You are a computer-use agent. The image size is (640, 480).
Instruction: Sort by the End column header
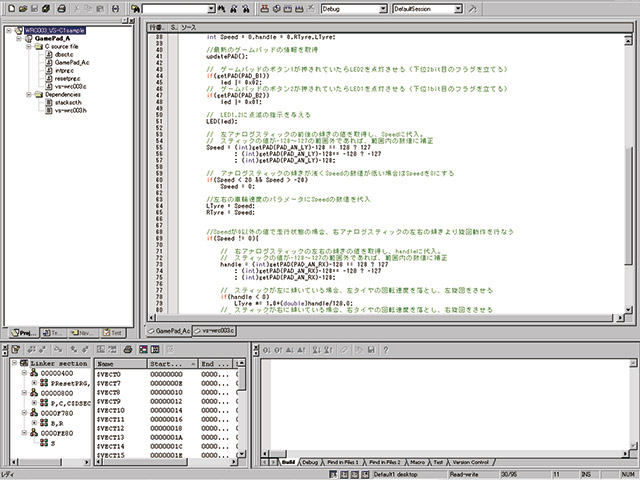[215, 364]
